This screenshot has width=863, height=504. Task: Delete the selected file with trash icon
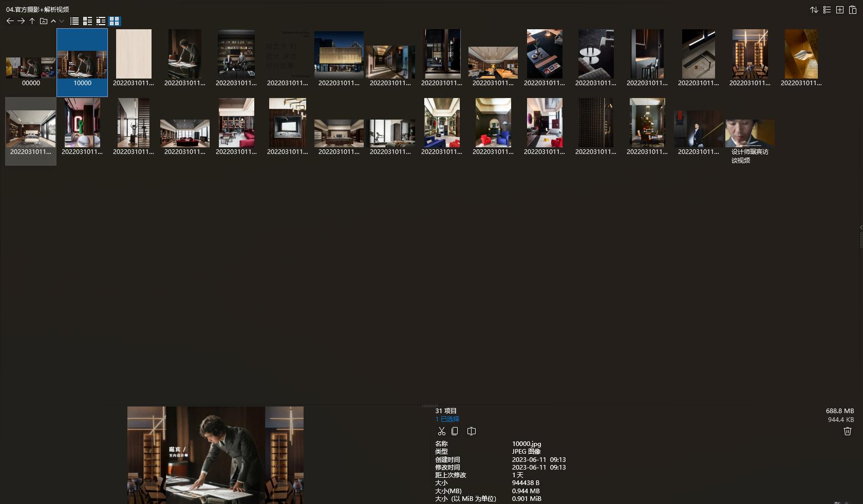point(848,431)
